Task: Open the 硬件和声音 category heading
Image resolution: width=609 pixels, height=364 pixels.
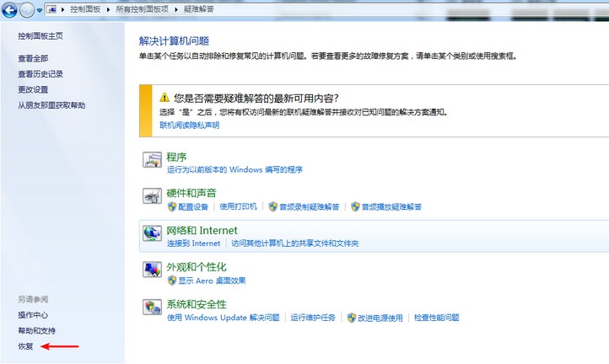Action: point(191,193)
